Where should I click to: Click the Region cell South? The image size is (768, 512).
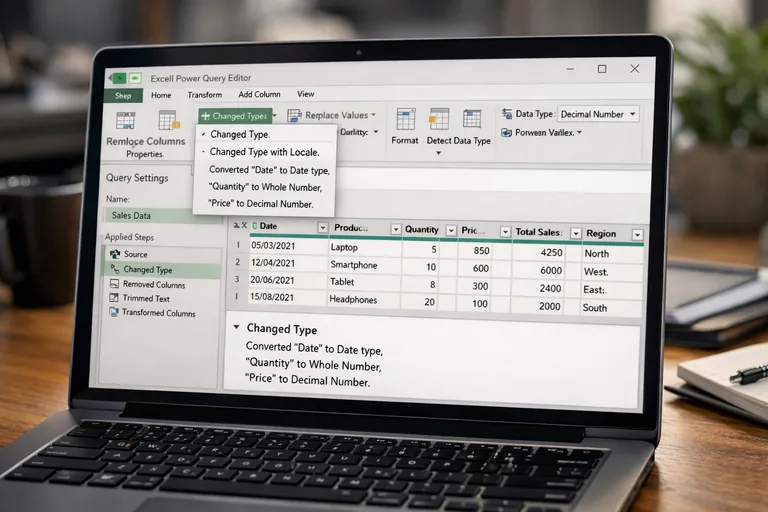[x=611, y=308]
